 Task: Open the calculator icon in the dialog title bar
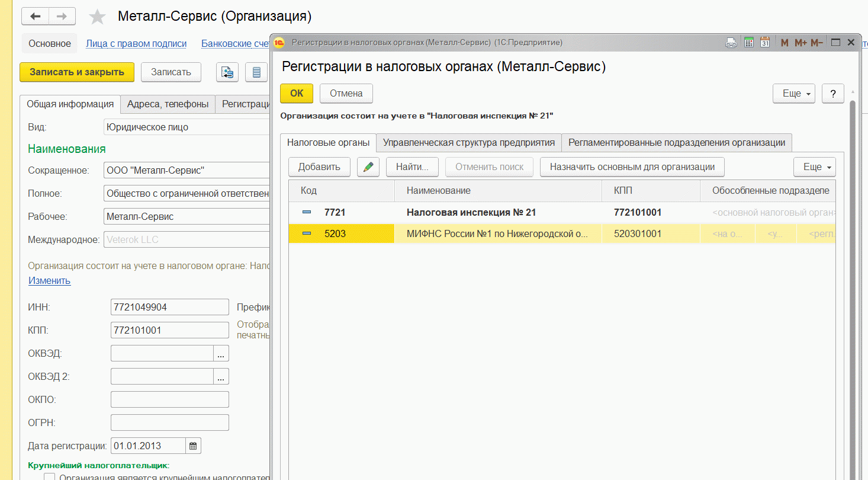(748, 43)
